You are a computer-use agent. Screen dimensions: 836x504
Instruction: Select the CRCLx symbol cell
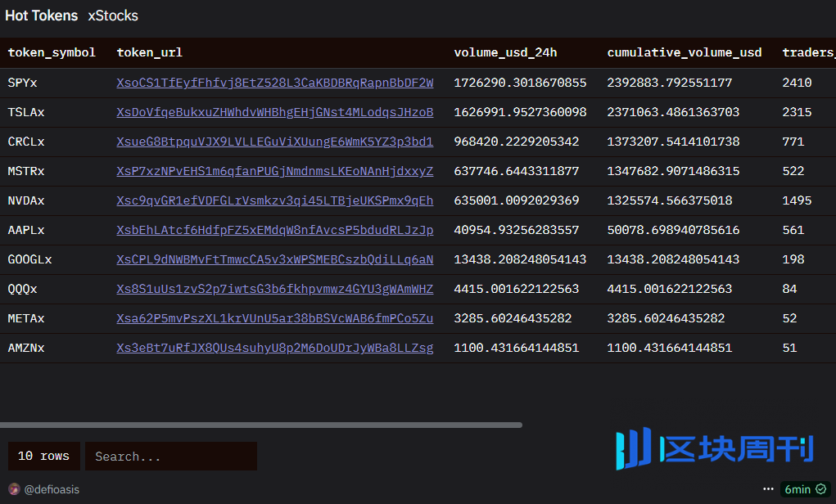26,142
